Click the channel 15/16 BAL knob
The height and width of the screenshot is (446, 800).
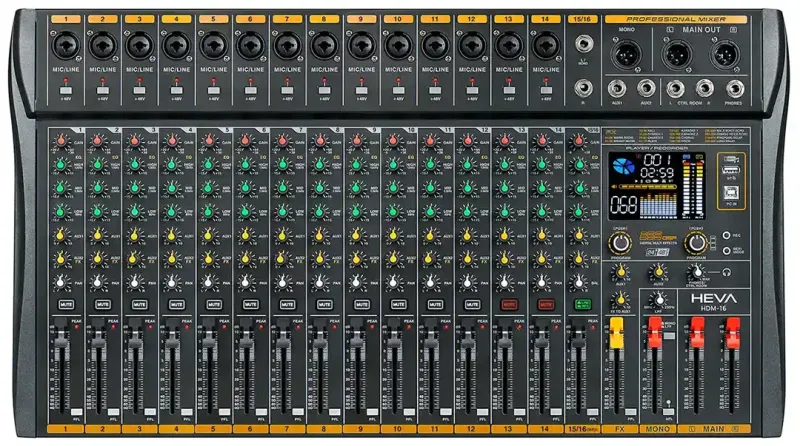(578, 282)
